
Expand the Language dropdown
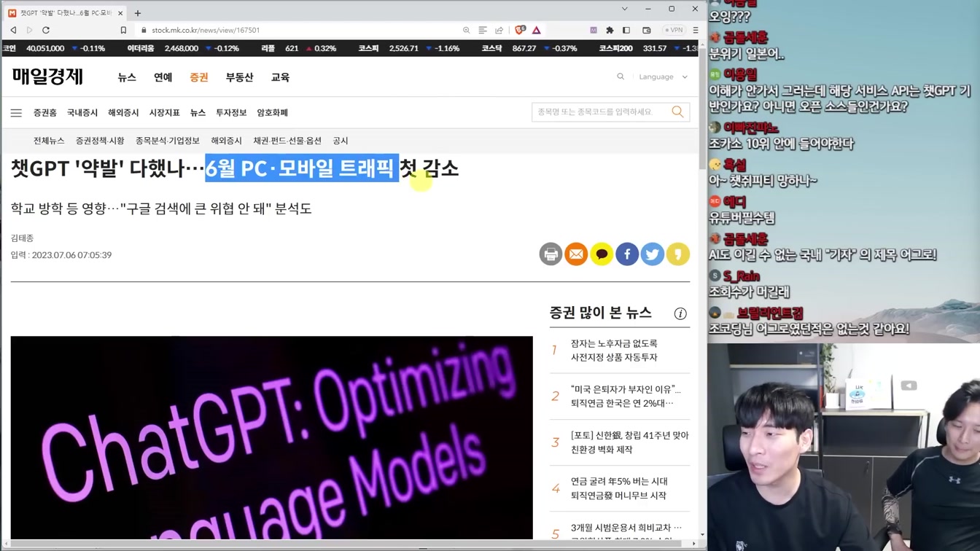663,77
